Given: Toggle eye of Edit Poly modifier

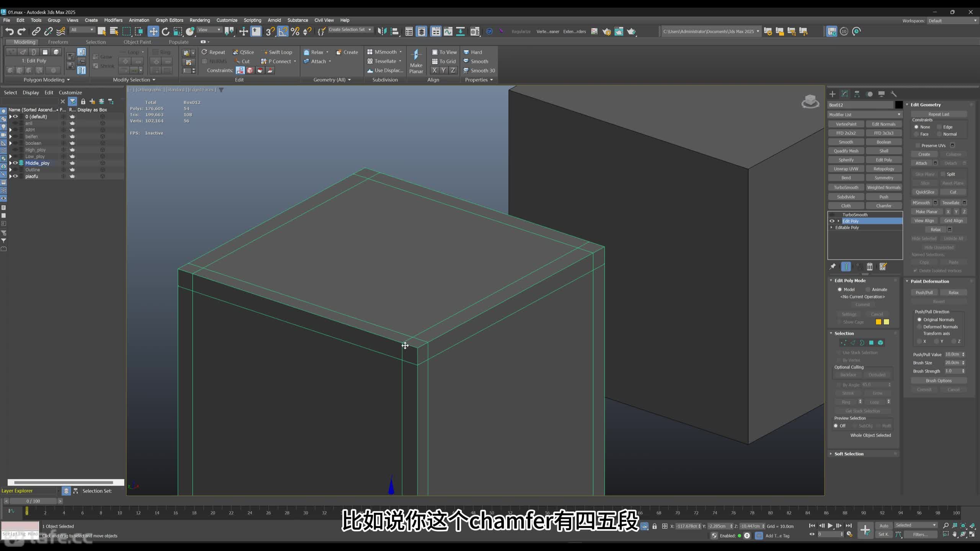Looking at the screenshot, I should click(x=831, y=221).
